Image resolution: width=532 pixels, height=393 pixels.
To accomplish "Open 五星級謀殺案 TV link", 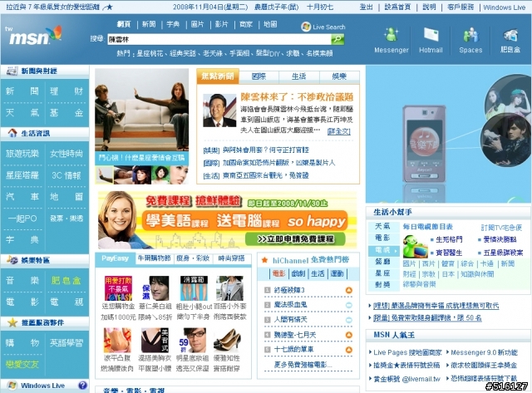I will pos(503,253).
